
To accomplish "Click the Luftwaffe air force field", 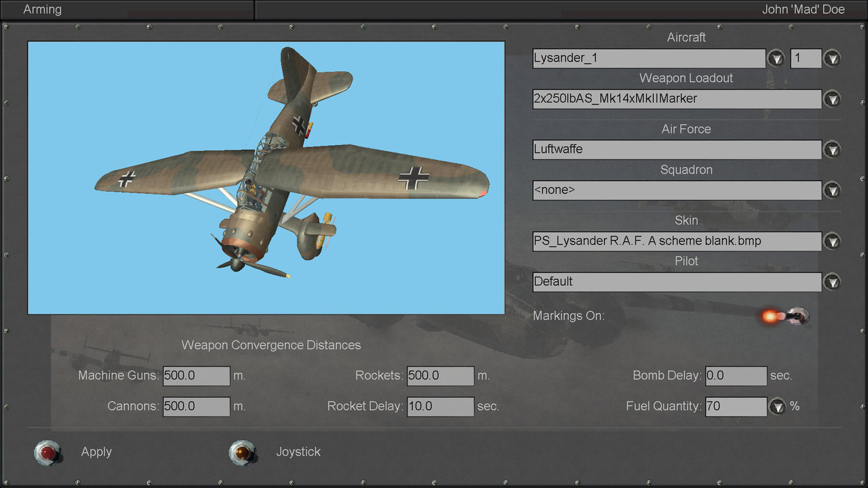I will click(677, 150).
